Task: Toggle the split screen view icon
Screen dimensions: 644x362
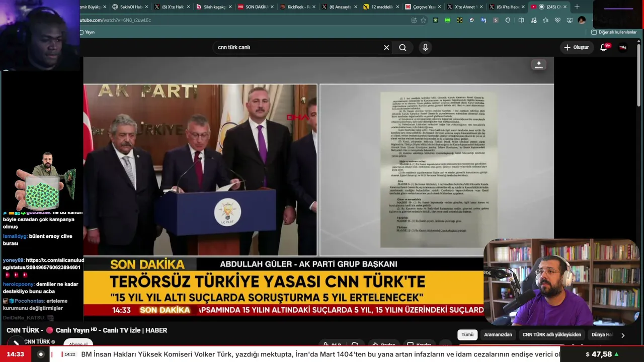Action: [x=521, y=20]
